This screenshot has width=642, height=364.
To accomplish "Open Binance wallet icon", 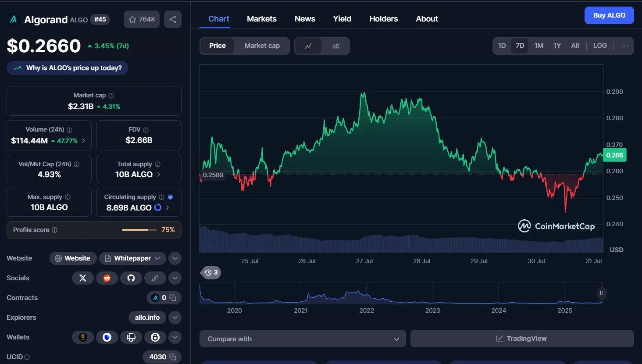I will point(83,337).
